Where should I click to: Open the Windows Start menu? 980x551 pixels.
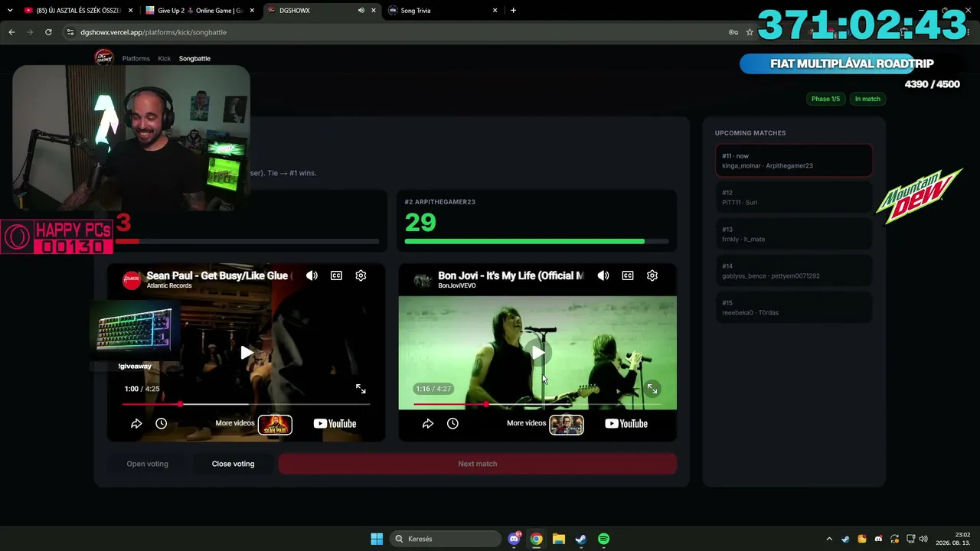tap(377, 539)
